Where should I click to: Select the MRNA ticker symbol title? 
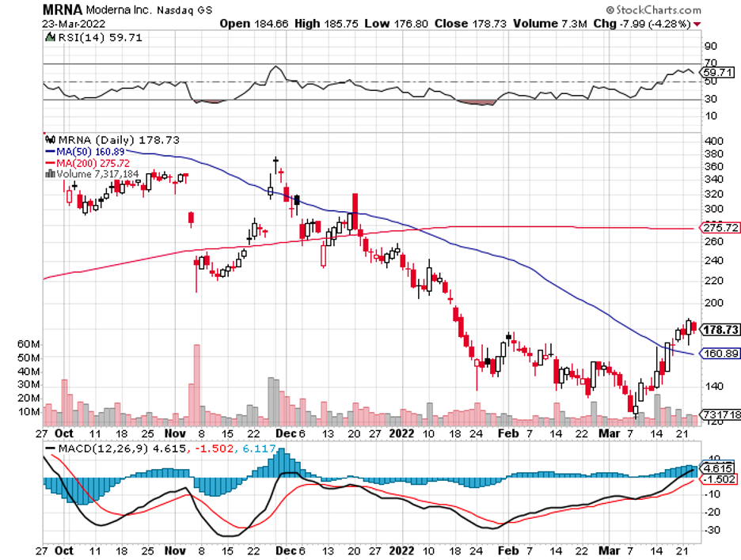[62, 10]
